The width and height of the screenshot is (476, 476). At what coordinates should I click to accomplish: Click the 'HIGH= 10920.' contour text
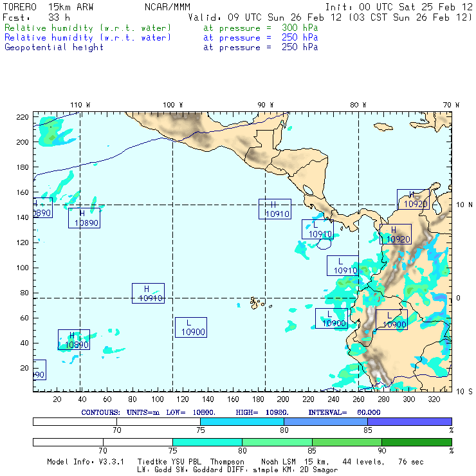[x=262, y=412]
